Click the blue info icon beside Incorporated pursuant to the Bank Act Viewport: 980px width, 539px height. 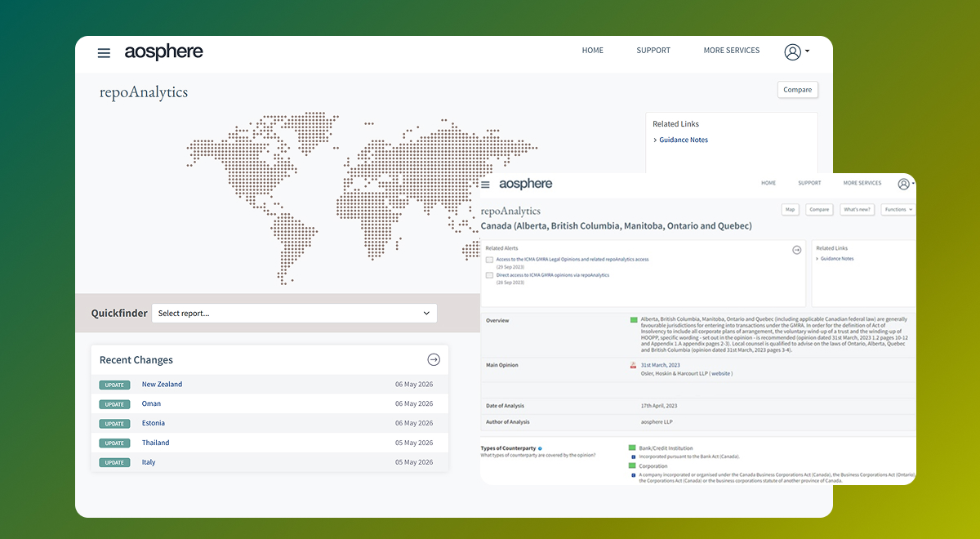coord(633,457)
